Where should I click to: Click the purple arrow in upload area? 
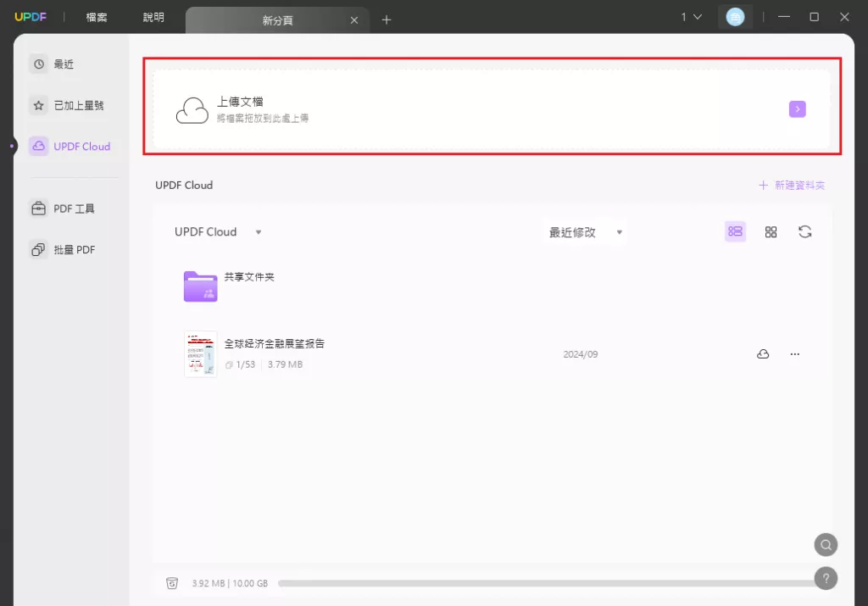(797, 109)
